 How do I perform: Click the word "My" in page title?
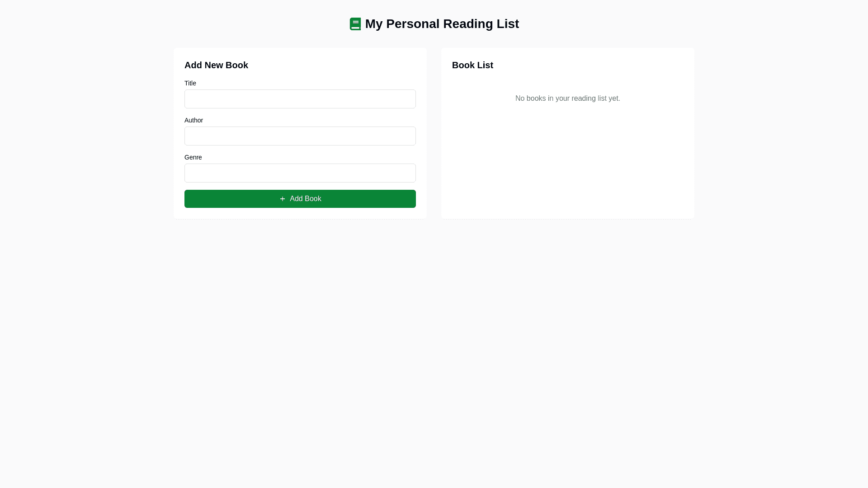(374, 24)
